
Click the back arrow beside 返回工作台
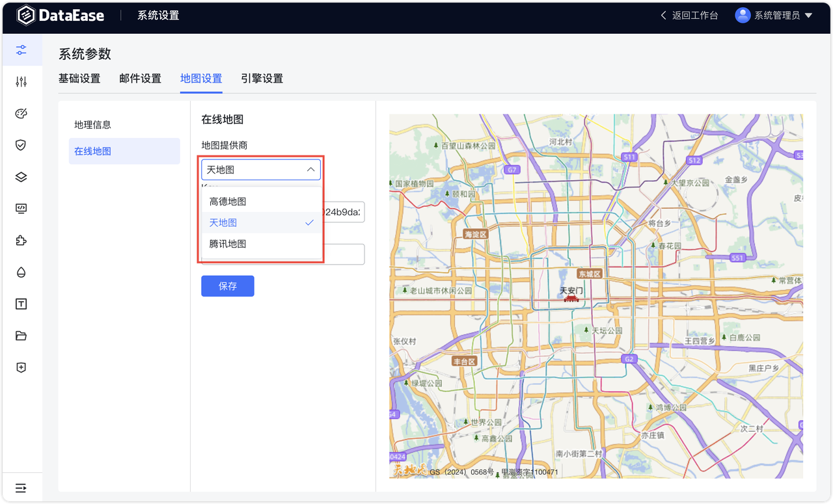[x=664, y=16]
